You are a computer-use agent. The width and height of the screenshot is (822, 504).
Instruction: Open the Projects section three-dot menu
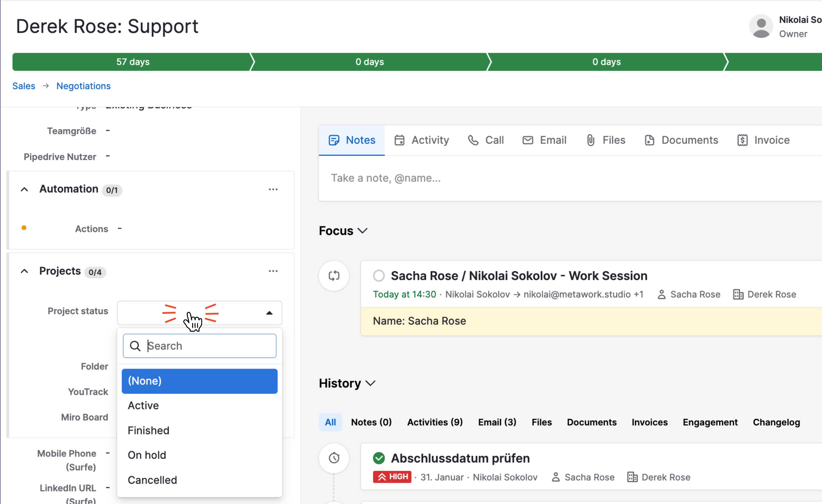coord(273,271)
